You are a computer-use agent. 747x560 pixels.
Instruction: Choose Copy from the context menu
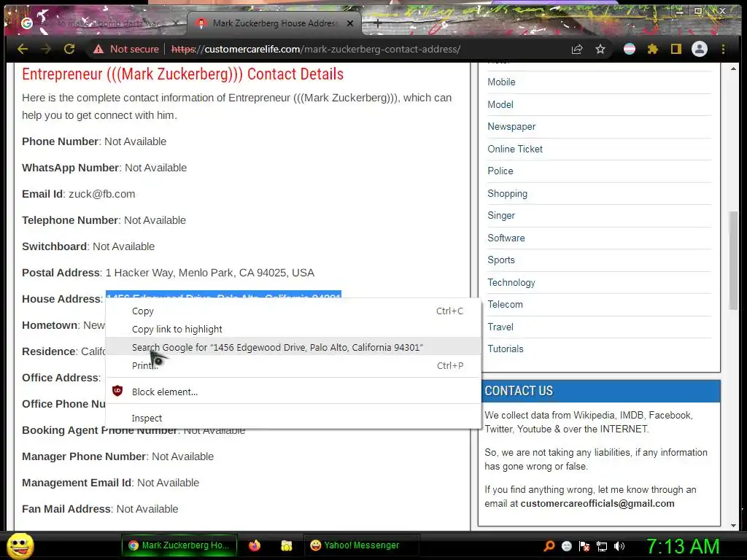click(x=293, y=311)
